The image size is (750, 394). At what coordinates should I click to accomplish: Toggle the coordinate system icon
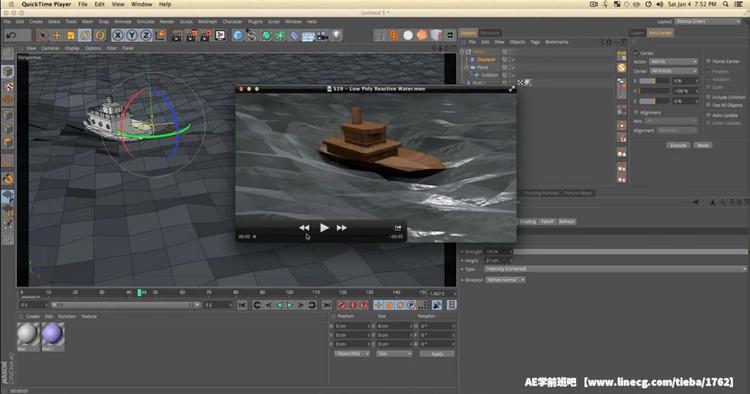(x=160, y=35)
